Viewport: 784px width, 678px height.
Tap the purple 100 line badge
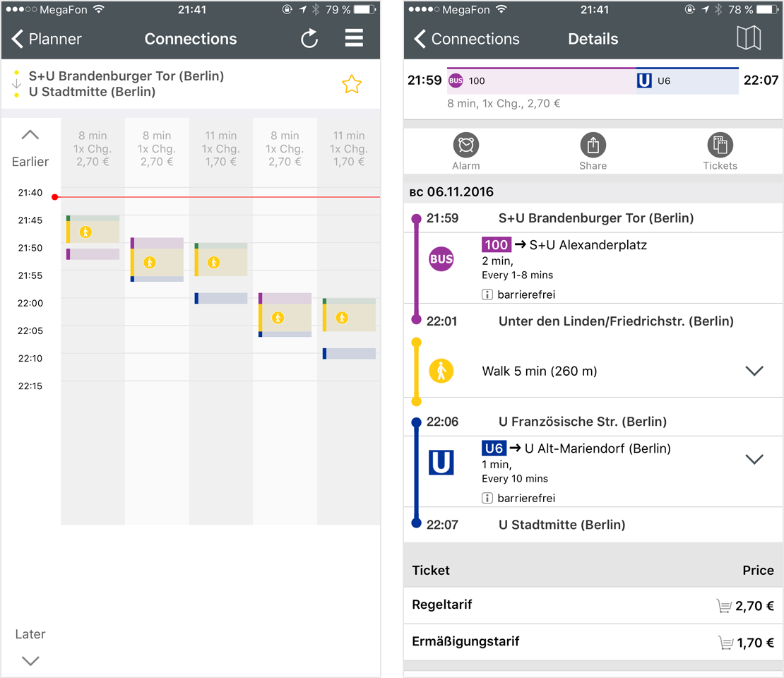(x=496, y=244)
